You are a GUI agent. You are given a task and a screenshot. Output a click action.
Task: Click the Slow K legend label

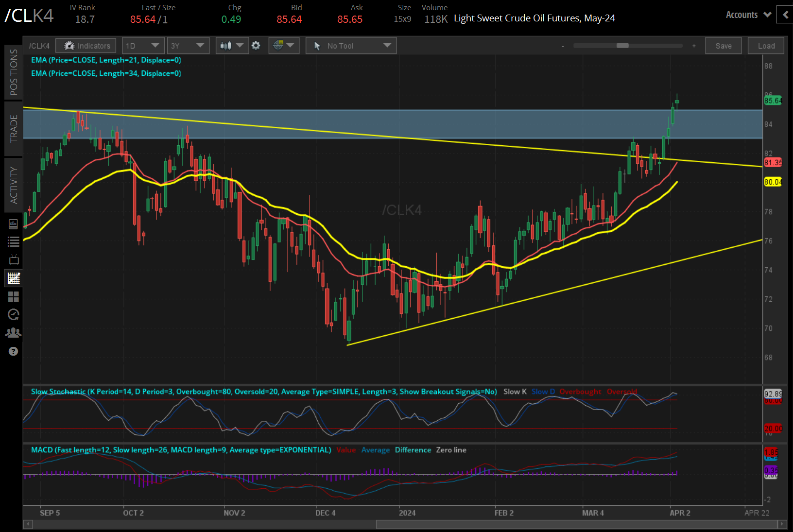coord(515,392)
